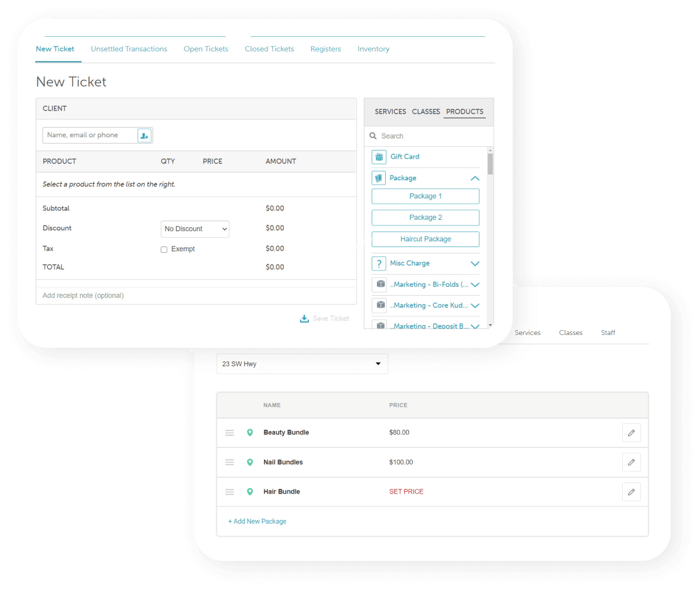Click the Nail Bundles name
The image size is (700, 589).
click(x=283, y=462)
